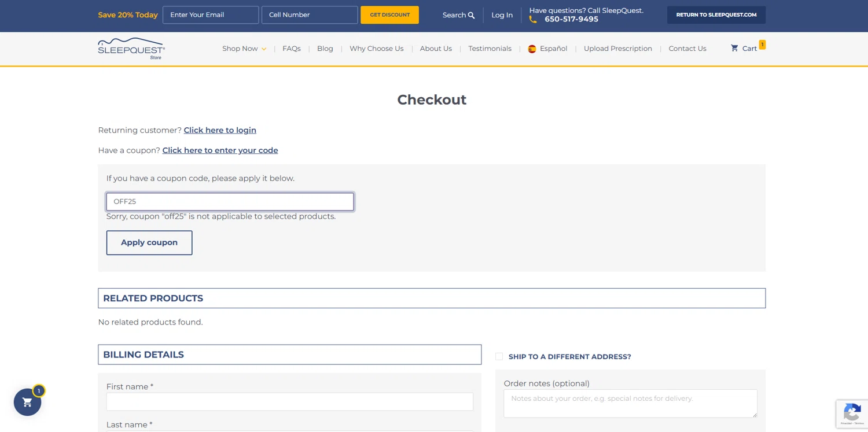Expand the Shop Now dropdown

[x=244, y=49]
